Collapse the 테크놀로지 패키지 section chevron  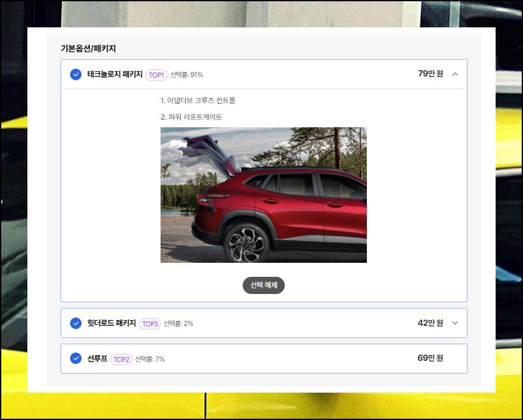[455, 74]
